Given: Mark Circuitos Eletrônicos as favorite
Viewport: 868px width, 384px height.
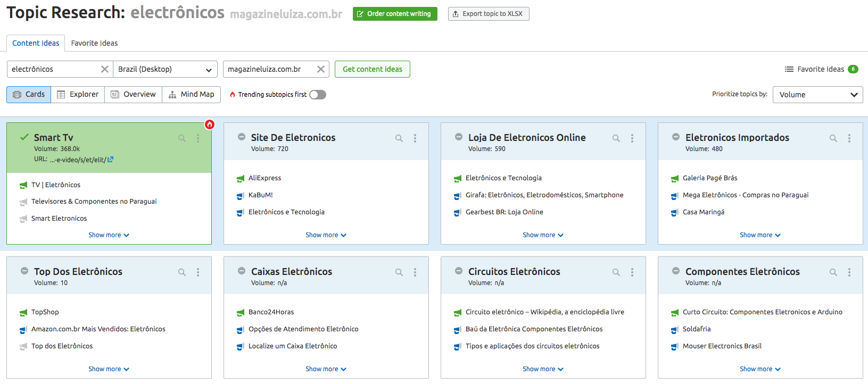Looking at the screenshot, I should pos(459,271).
